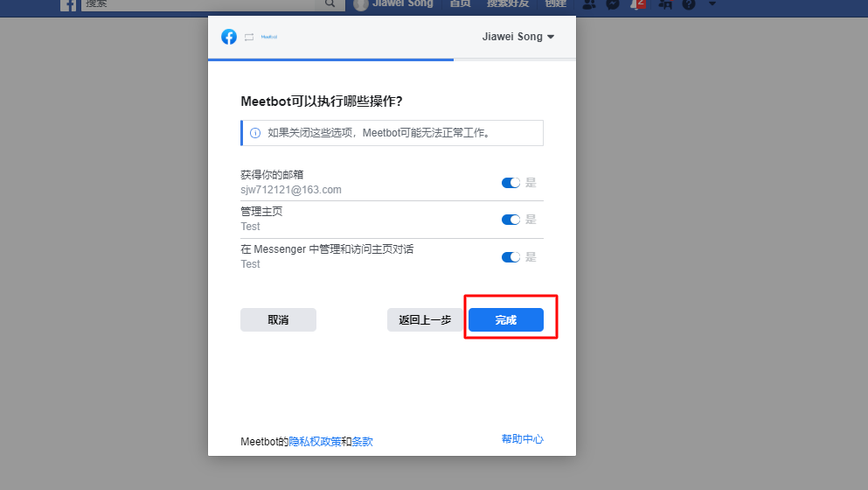The width and height of the screenshot is (868, 490).
Task: Toggle the 管理主页 permission switch
Action: click(x=510, y=220)
